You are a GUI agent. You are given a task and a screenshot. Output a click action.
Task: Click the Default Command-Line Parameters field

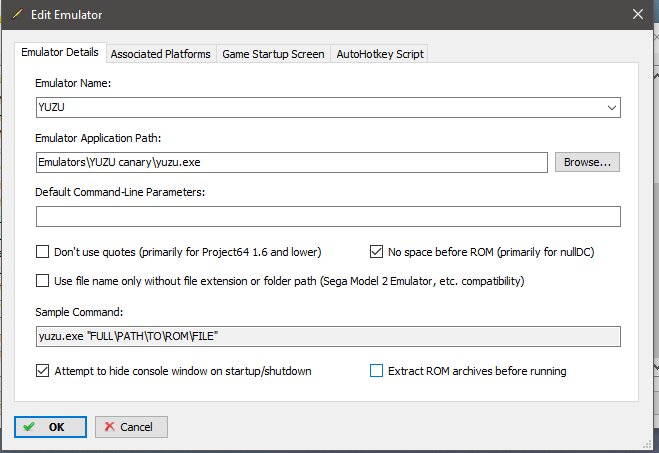(328, 216)
